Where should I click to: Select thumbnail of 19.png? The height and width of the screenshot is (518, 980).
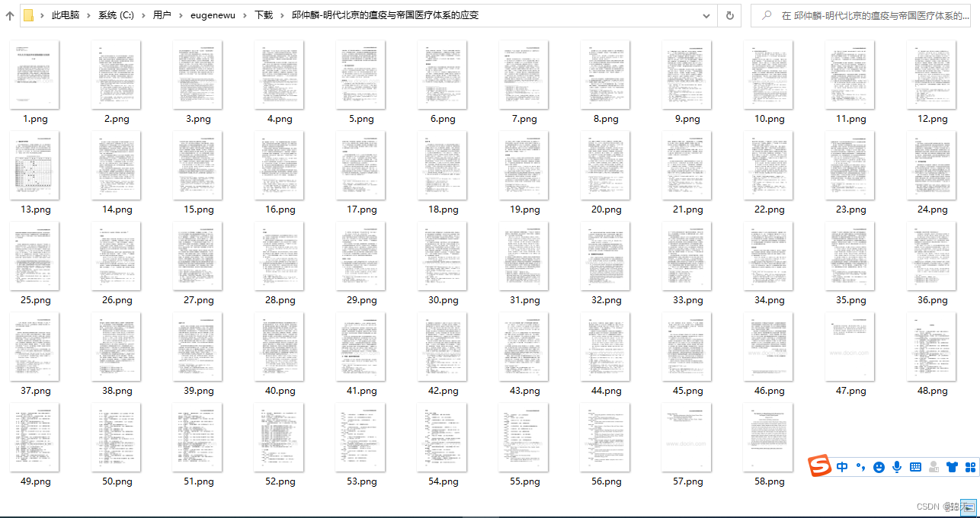click(x=524, y=165)
